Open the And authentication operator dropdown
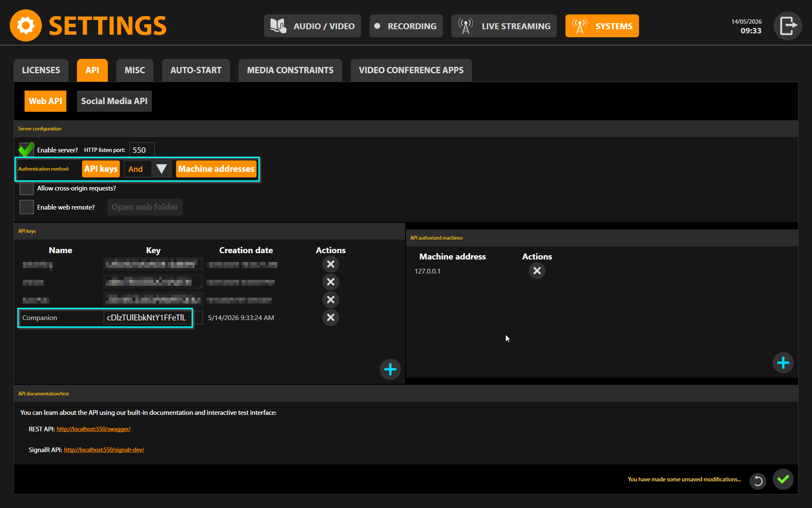 (148, 169)
